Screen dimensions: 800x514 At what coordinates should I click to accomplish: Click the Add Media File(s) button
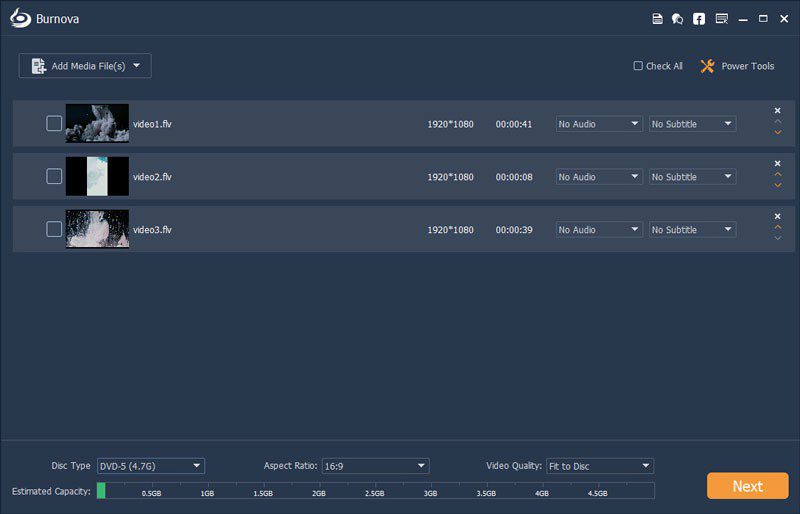tap(85, 66)
